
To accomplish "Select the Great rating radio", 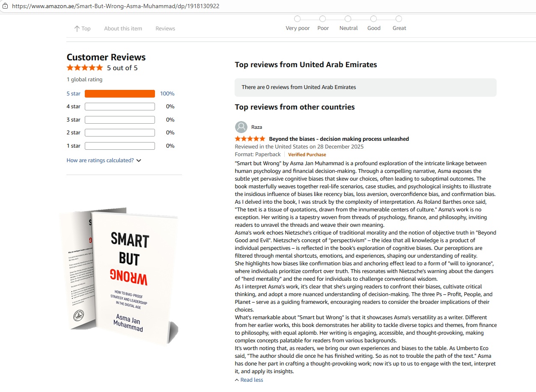I will pyautogui.click(x=399, y=19).
